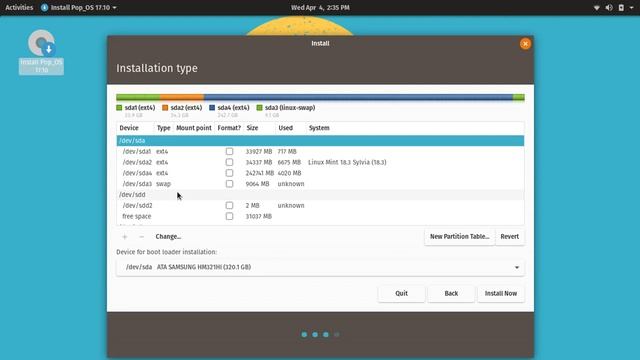This screenshot has width=640, height=360.
Task: Click the blue sda4 segment in partition bar
Action: [x=358, y=97]
